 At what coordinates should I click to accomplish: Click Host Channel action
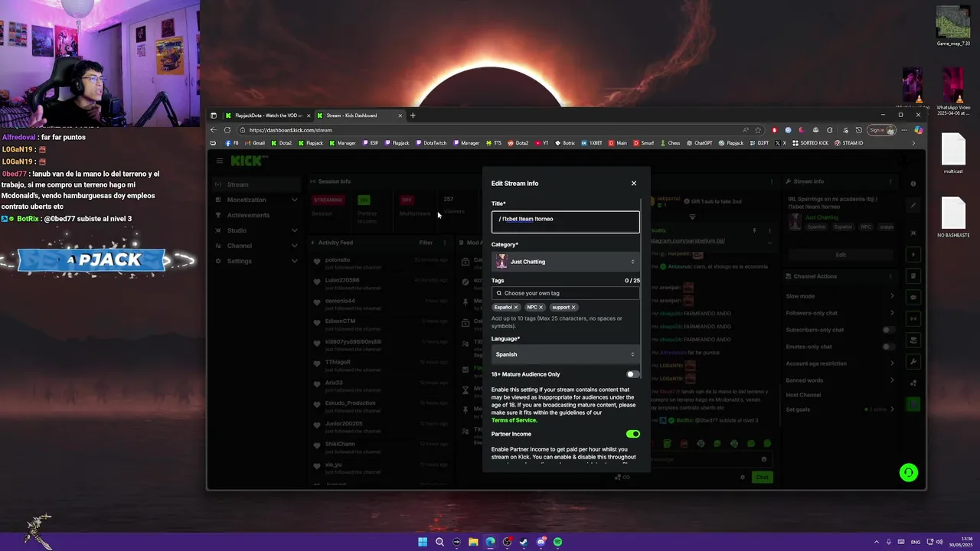(x=803, y=395)
